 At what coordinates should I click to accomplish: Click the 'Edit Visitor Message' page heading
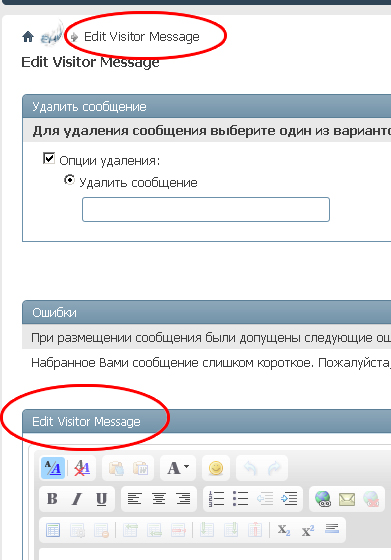click(x=90, y=62)
